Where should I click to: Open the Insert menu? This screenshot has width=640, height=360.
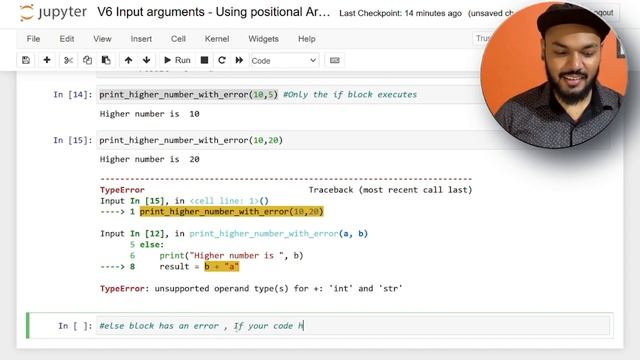click(x=141, y=39)
